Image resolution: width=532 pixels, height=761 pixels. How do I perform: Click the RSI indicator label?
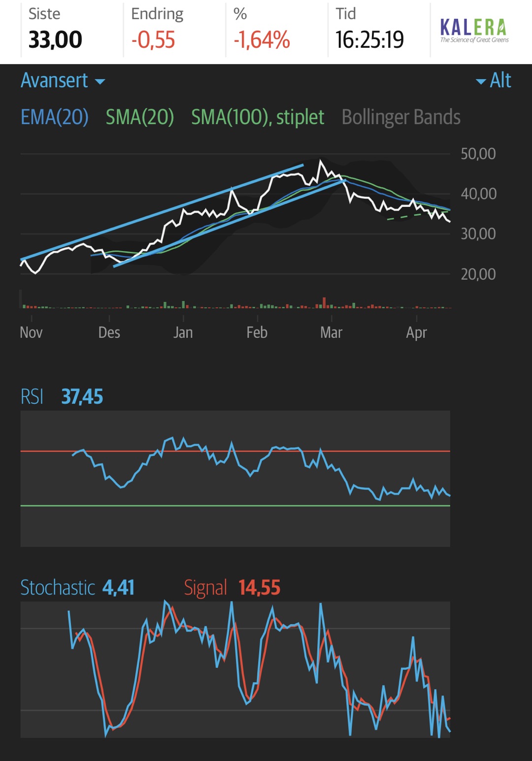[32, 397]
